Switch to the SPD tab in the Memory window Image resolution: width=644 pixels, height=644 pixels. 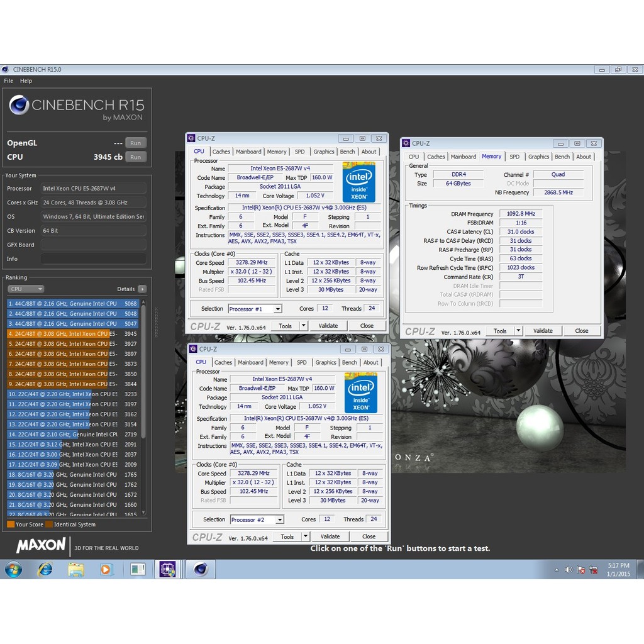tap(514, 156)
